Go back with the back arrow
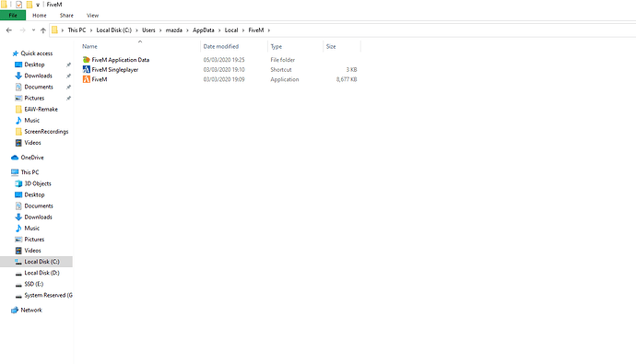Viewport: 636px width, 364px height. (x=9, y=30)
